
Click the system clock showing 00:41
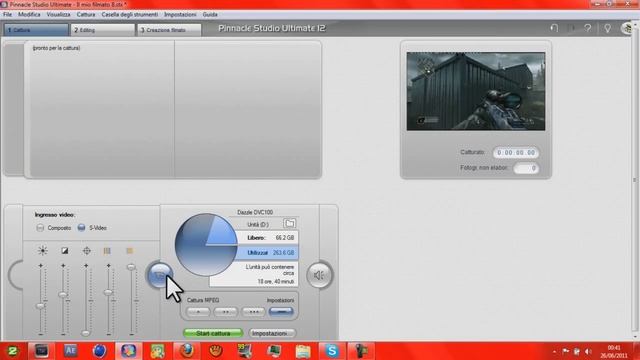pos(614,351)
